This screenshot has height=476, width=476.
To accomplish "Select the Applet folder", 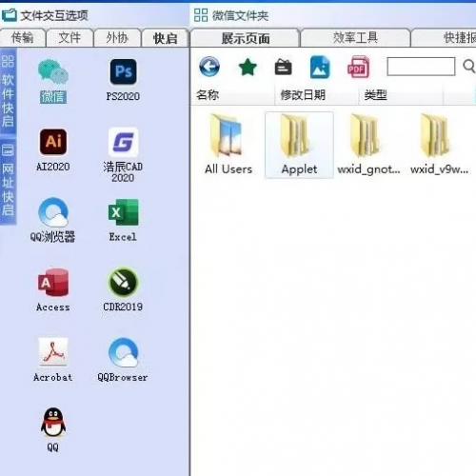I will click(x=299, y=145).
